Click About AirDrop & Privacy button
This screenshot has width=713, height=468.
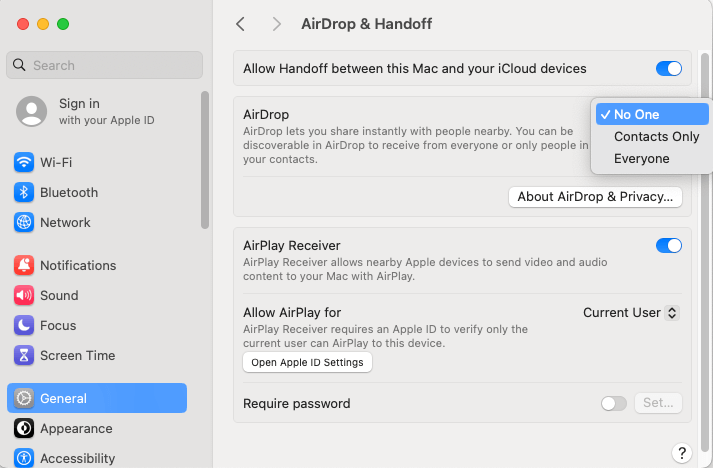coord(595,197)
